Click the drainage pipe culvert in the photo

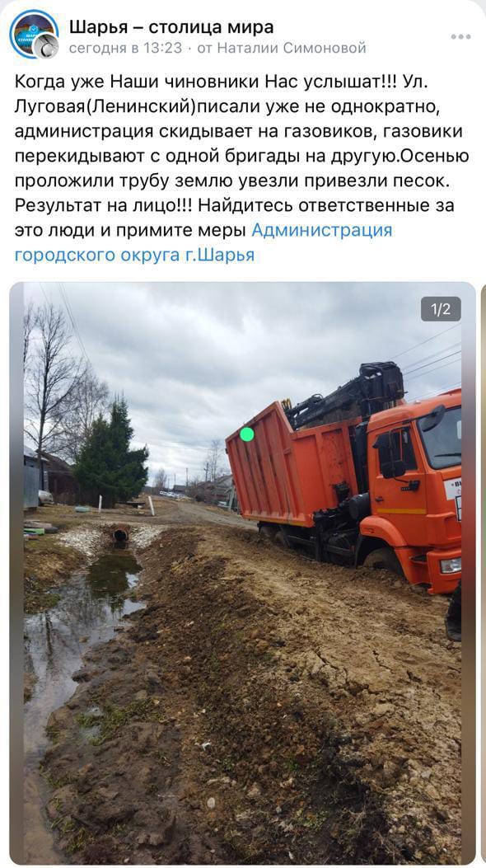point(120,535)
